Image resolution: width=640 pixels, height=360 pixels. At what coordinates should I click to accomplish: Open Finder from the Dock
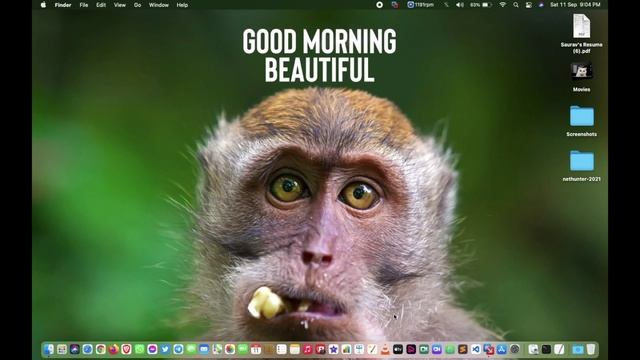(49, 349)
